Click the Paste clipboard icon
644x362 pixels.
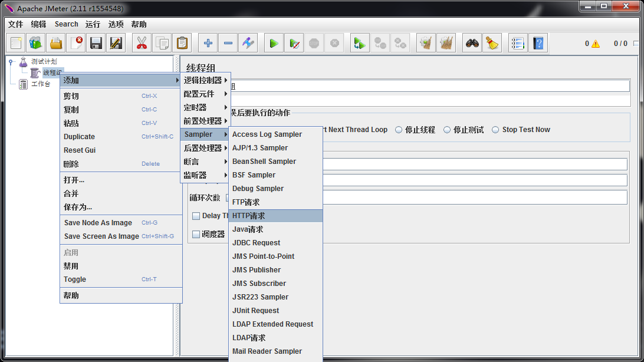point(182,43)
